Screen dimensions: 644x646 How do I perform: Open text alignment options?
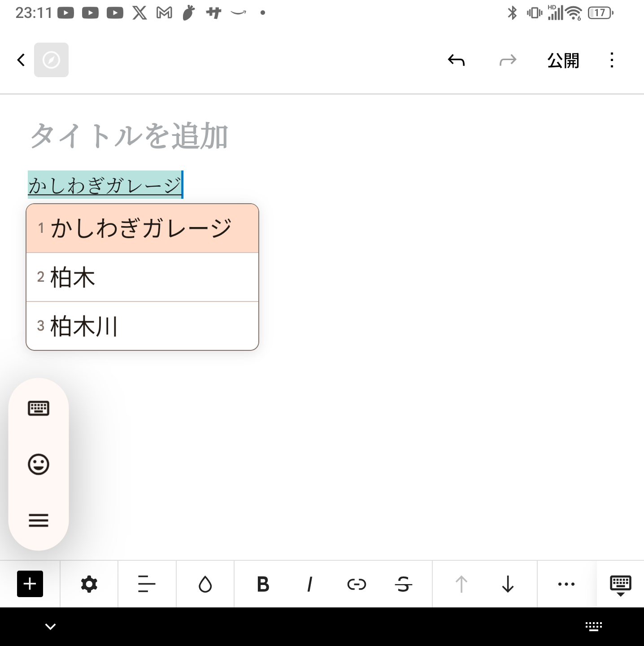(x=147, y=584)
